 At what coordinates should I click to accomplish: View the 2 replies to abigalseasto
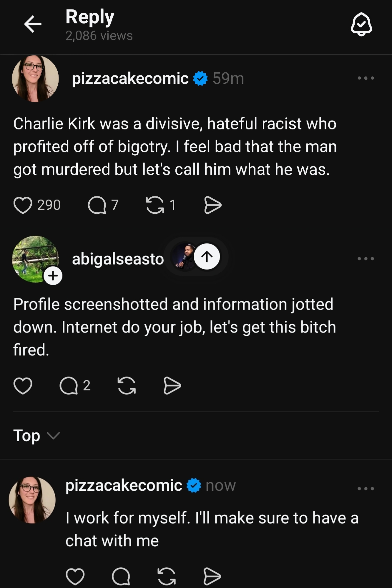point(69,385)
